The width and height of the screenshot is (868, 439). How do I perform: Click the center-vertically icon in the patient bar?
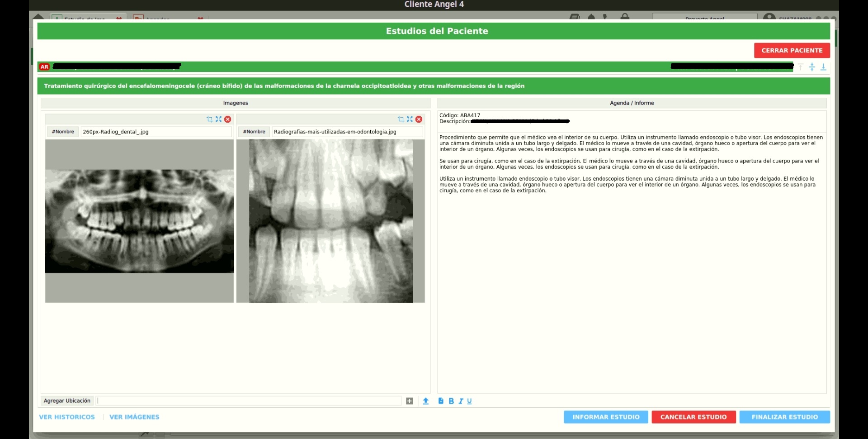tap(812, 67)
